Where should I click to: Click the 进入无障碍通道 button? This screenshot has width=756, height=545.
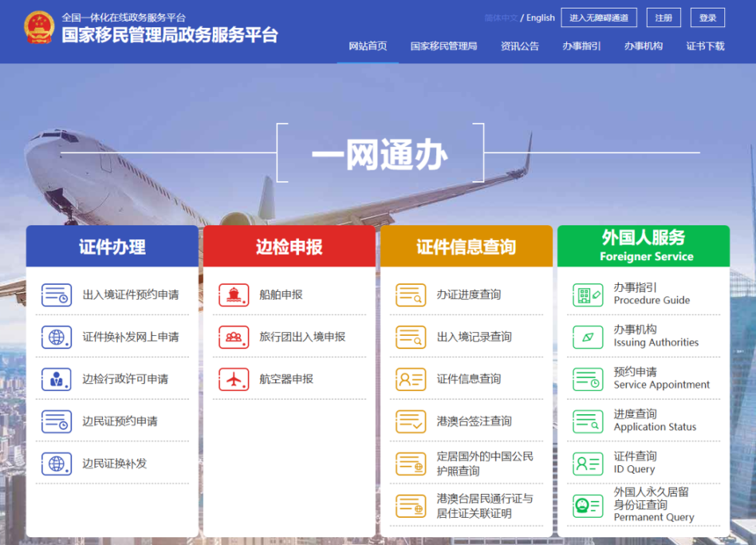coord(599,18)
